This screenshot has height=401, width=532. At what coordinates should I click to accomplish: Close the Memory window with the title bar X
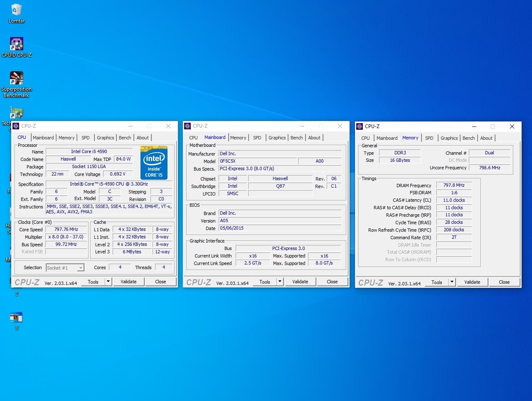pos(512,126)
